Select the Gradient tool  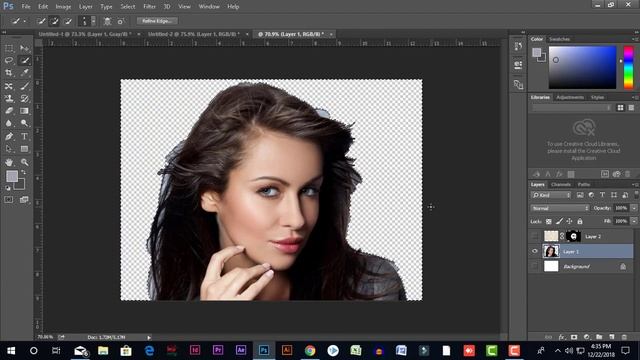coord(24,111)
